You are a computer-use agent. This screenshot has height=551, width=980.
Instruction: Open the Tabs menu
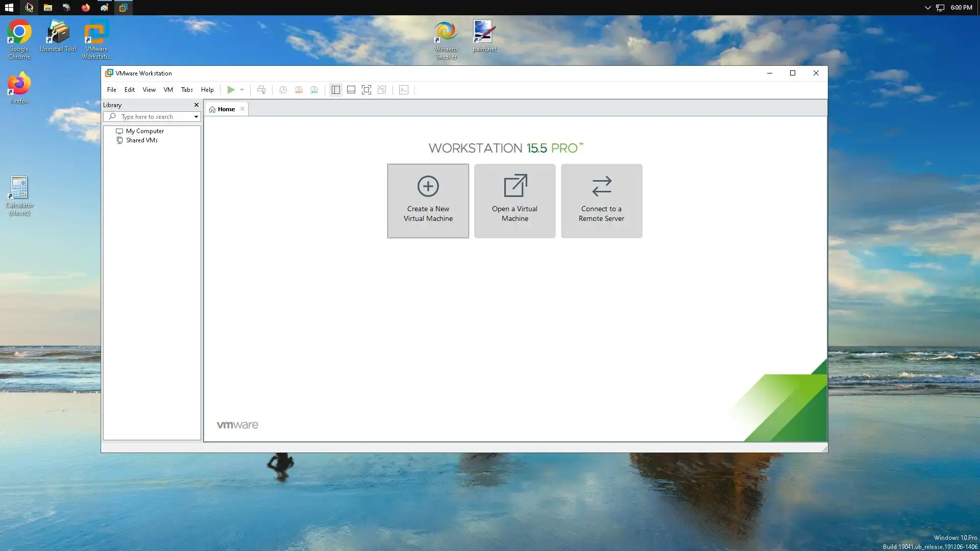[x=187, y=90]
